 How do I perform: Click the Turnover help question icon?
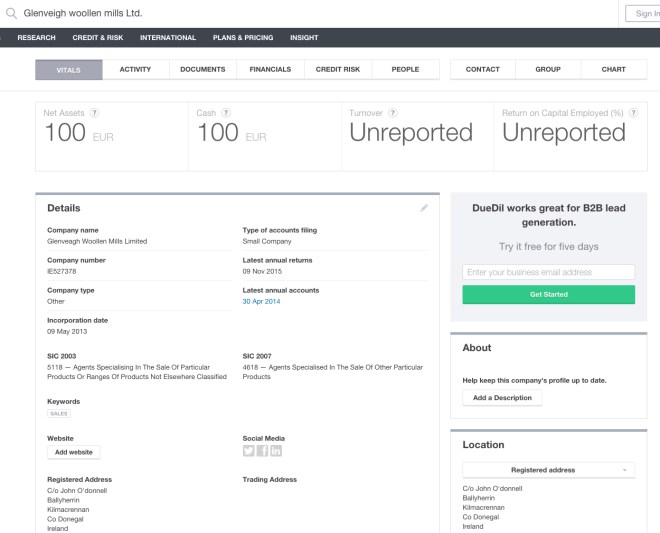coord(392,113)
